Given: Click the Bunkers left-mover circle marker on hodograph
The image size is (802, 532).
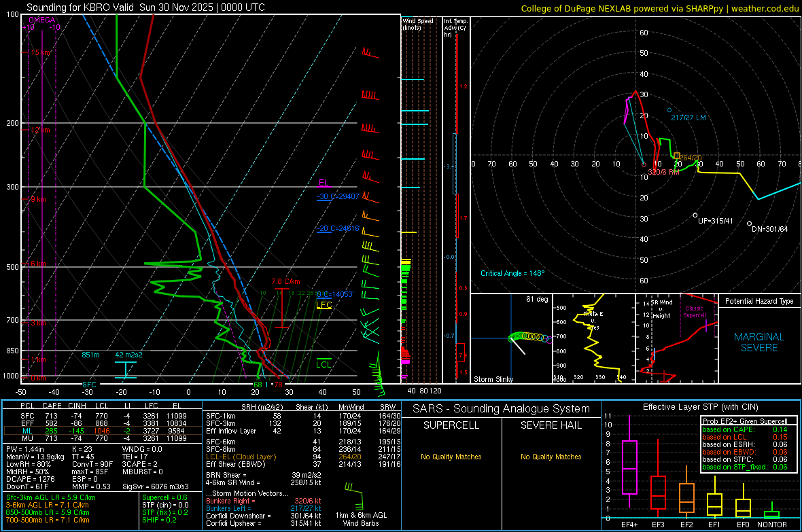Looking at the screenshot, I should [x=669, y=110].
